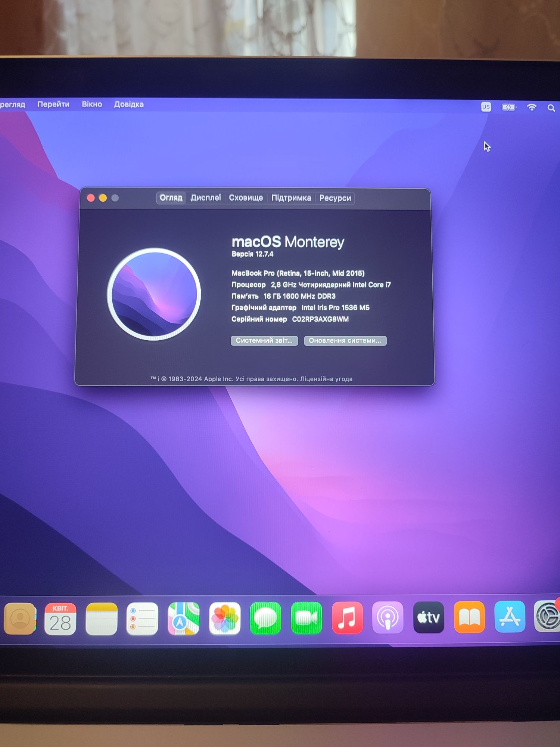This screenshot has width=560, height=747.
Task: Click the Оновлення системи button
Action: point(345,341)
